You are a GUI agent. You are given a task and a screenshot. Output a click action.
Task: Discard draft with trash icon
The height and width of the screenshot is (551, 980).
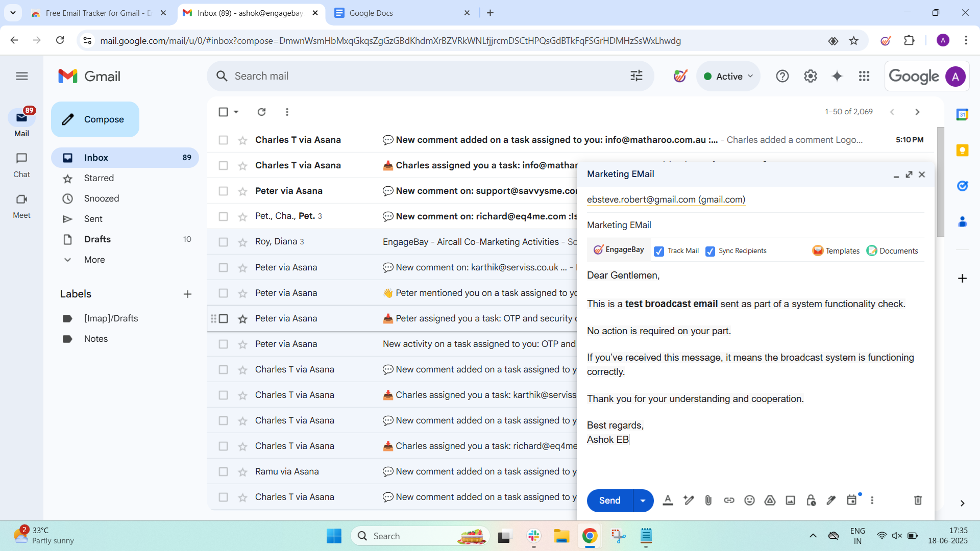[x=918, y=500]
